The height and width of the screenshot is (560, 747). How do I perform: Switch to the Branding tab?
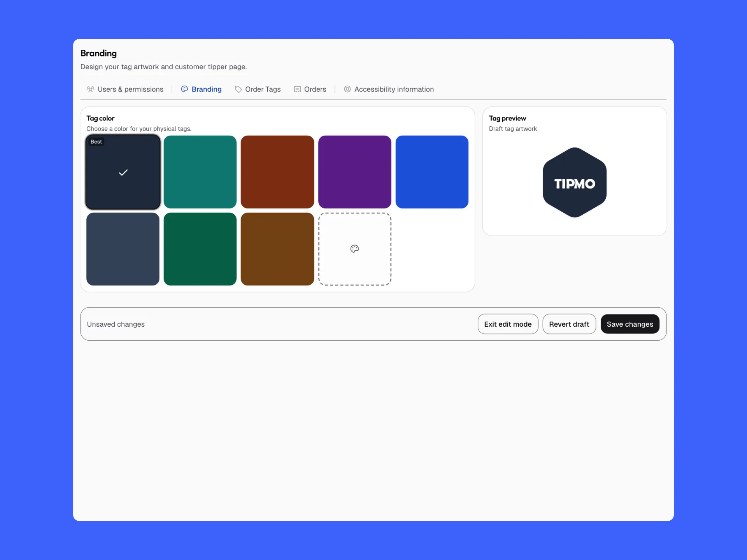pyautogui.click(x=201, y=89)
